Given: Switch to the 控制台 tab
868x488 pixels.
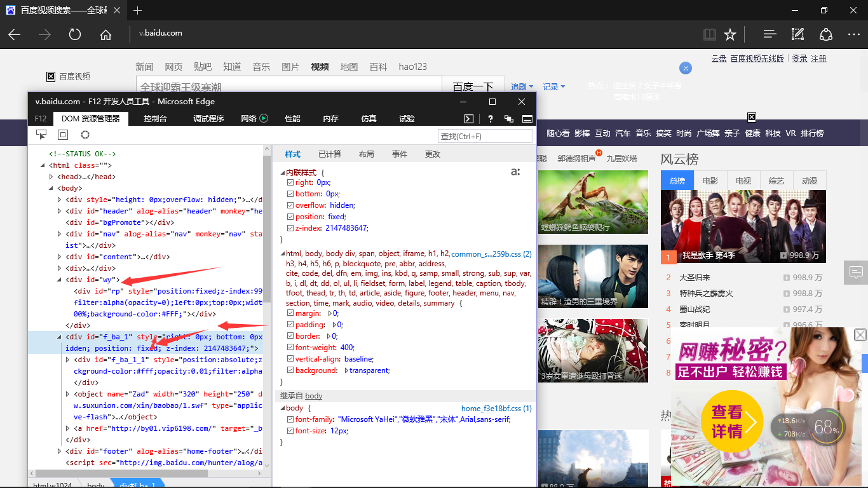Looking at the screenshot, I should 156,118.
